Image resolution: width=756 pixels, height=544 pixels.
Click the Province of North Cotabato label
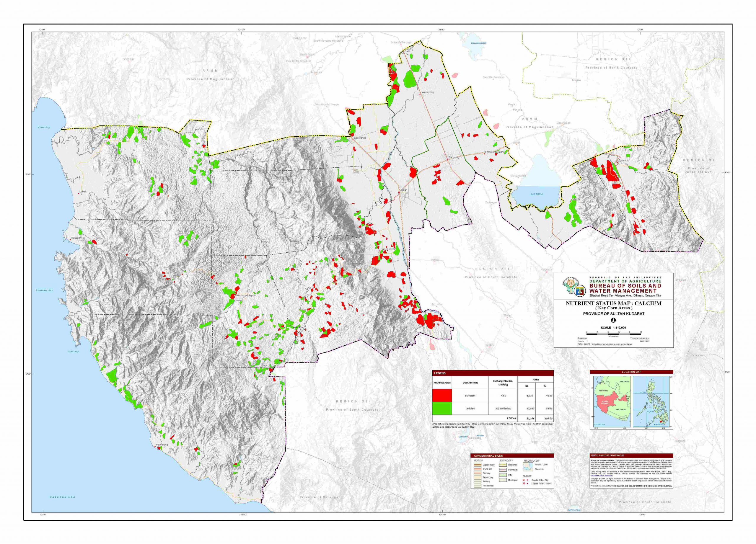point(611,67)
